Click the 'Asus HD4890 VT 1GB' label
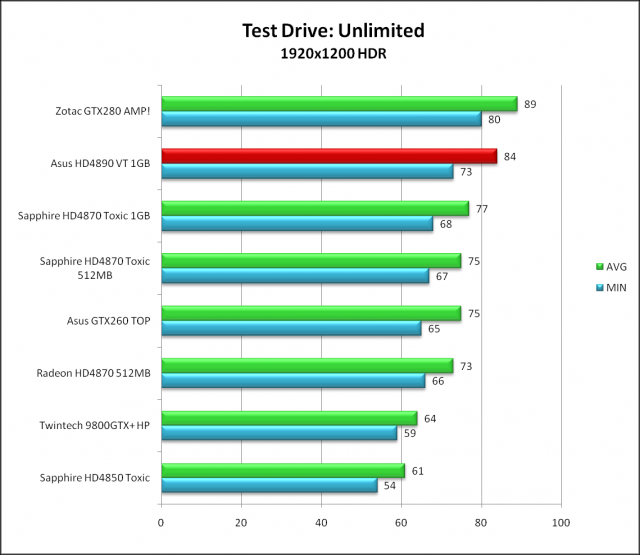Screen dimensions: 640x555 coord(100,163)
